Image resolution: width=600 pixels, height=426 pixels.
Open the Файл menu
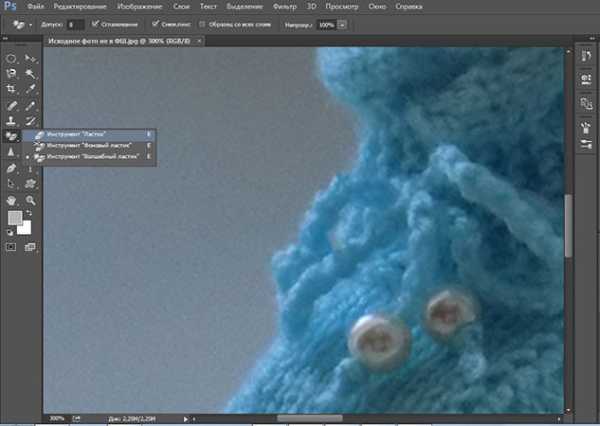pos(35,6)
